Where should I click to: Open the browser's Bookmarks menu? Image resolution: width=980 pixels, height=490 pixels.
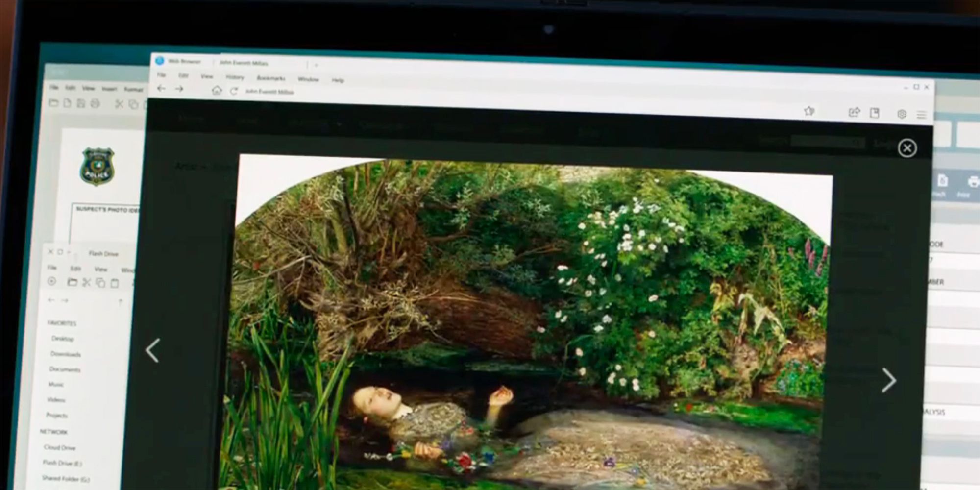[x=270, y=78]
